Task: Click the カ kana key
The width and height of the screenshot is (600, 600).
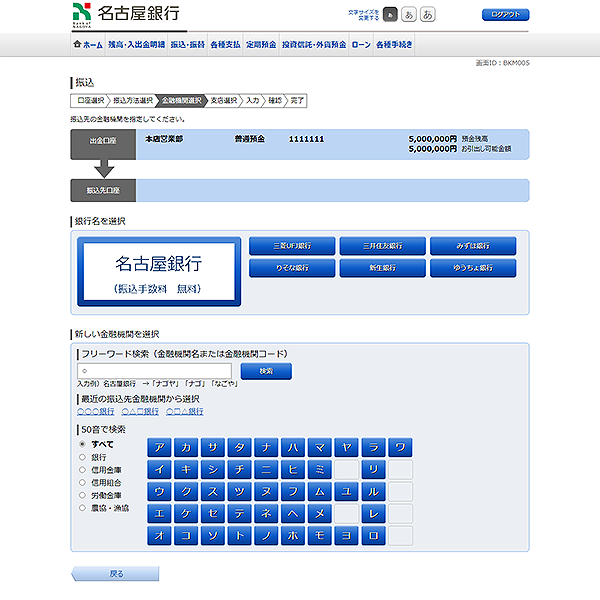Action: [186, 447]
